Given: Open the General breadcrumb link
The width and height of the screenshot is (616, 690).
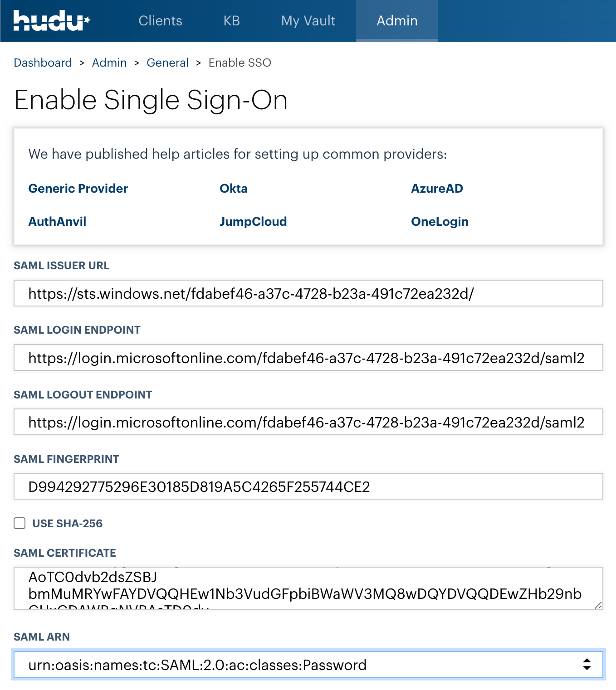Looking at the screenshot, I should [x=168, y=63].
